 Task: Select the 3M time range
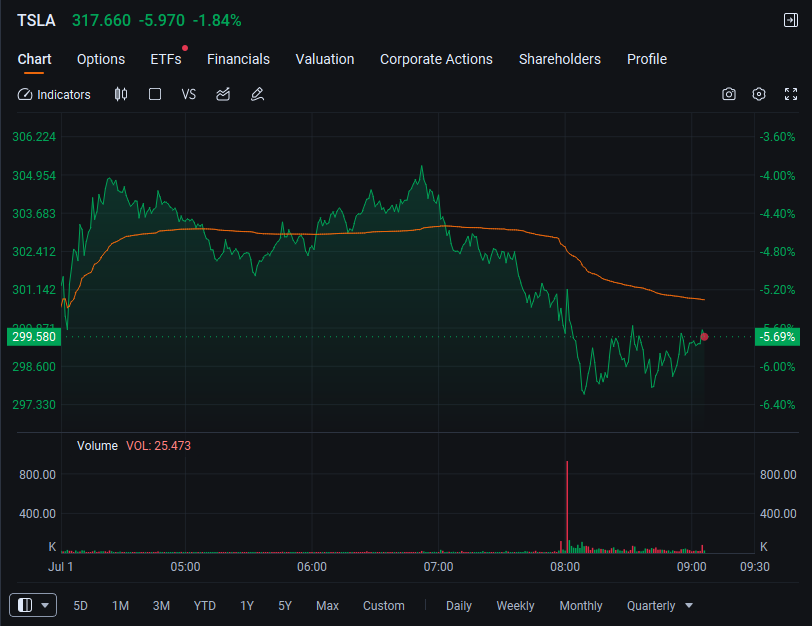pos(161,606)
